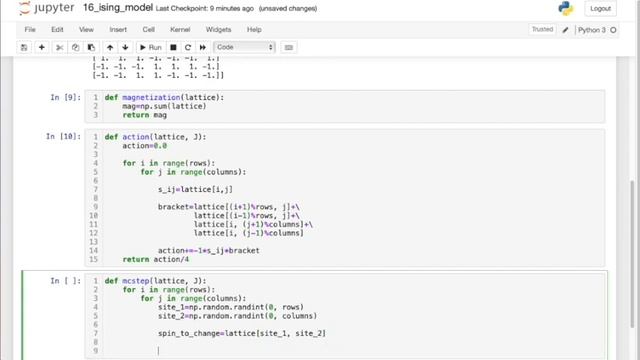Viewport: 640px width, 360px height.
Task: Open the Edit menu
Action: click(57, 29)
